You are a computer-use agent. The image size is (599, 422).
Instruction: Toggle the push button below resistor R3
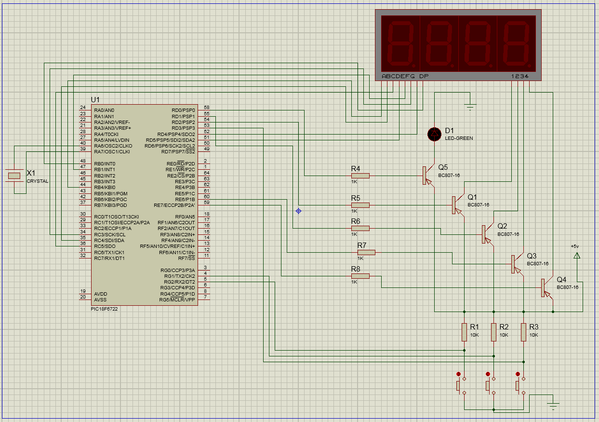pos(520,385)
